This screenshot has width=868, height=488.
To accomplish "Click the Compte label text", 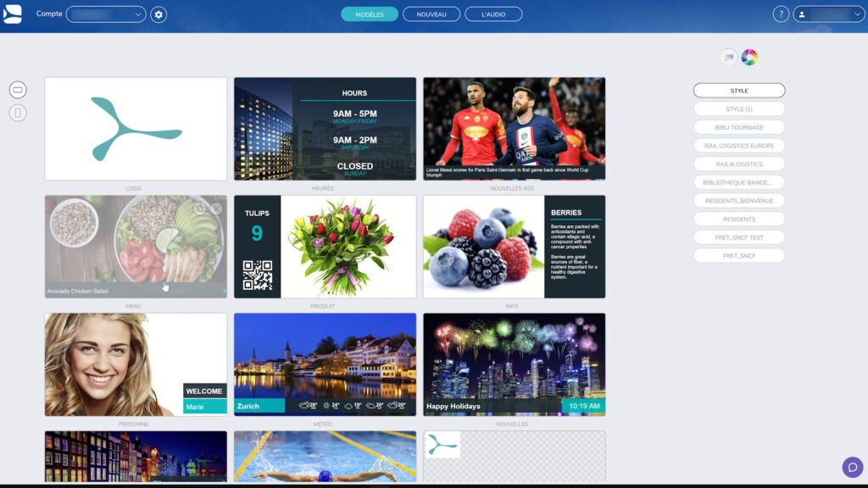I will (49, 14).
